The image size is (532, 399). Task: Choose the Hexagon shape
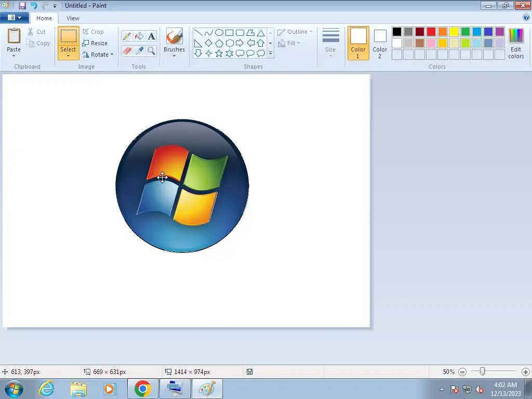pos(229,43)
